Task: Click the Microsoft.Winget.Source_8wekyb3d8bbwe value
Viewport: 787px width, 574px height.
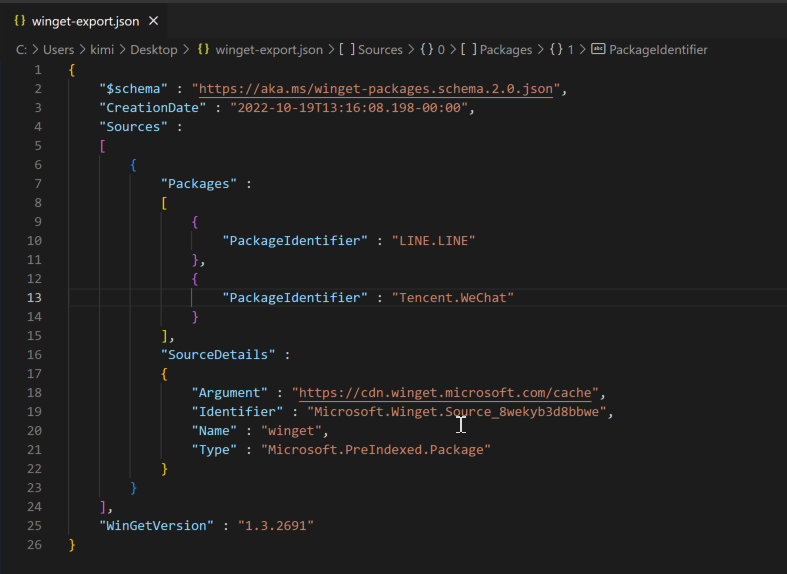Action: coord(456,412)
